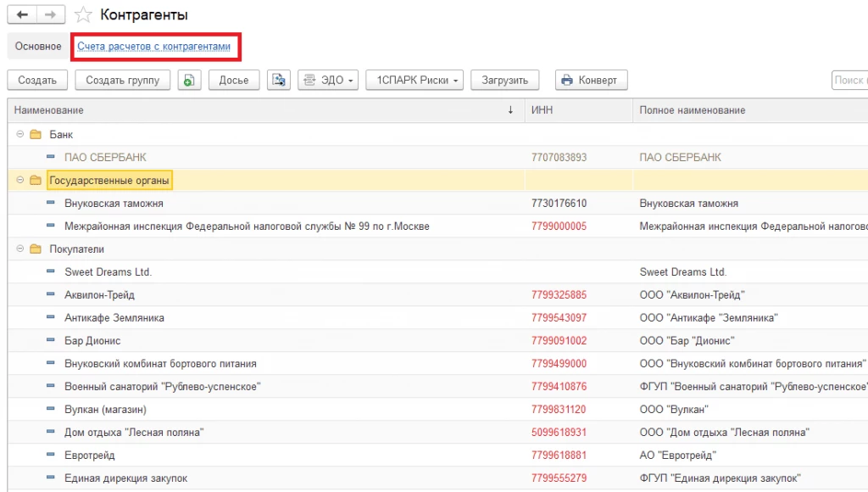868x492 pixels.
Task: Click the Создать группу button
Action: [x=122, y=81]
